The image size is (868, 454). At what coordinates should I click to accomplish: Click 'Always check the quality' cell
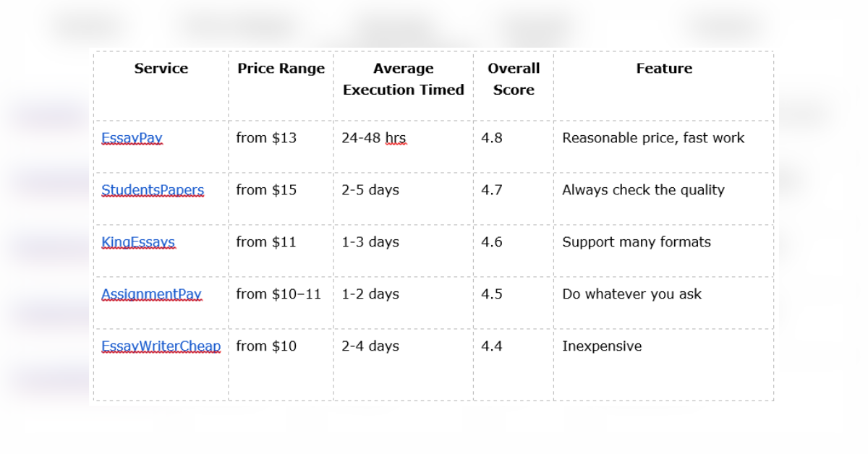[643, 190]
